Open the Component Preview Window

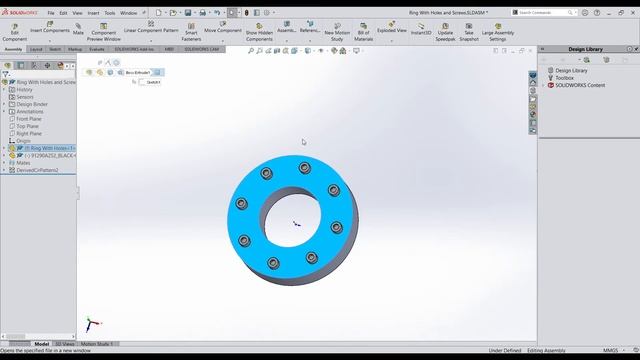coord(104,32)
